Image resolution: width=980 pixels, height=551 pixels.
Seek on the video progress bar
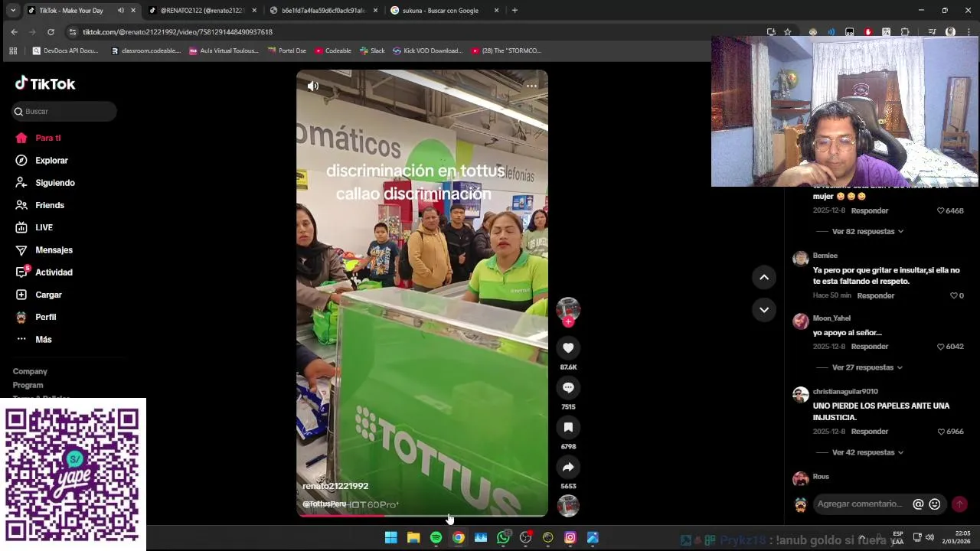[x=422, y=515]
